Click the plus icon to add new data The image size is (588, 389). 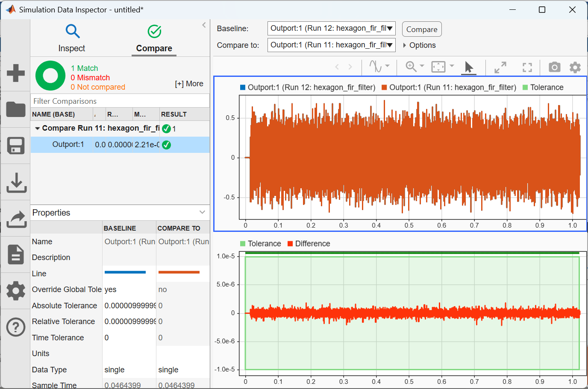click(x=16, y=73)
